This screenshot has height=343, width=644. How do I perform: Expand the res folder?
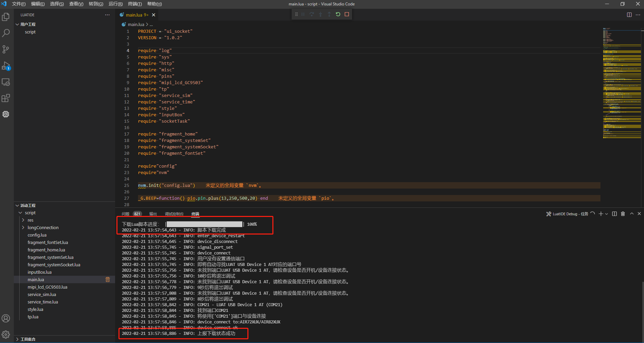23,220
